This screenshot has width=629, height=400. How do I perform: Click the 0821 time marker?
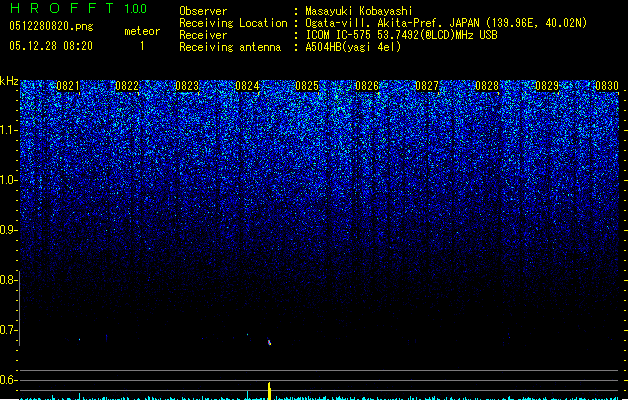[x=68, y=86]
